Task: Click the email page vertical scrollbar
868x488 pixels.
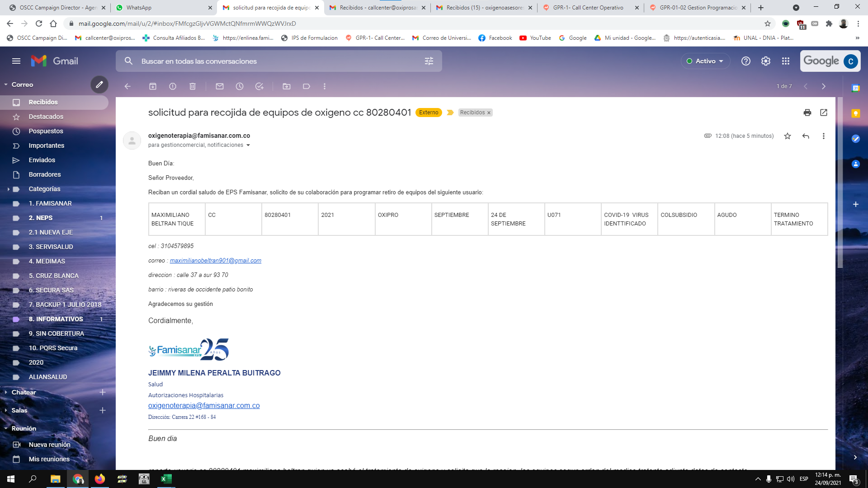Action: (840, 183)
